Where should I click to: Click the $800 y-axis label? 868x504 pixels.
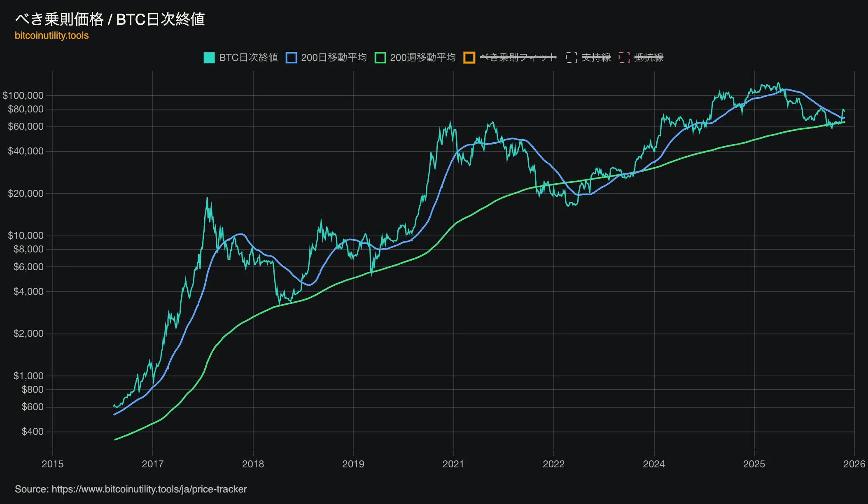pyautogui.click(x=33, y=390)
